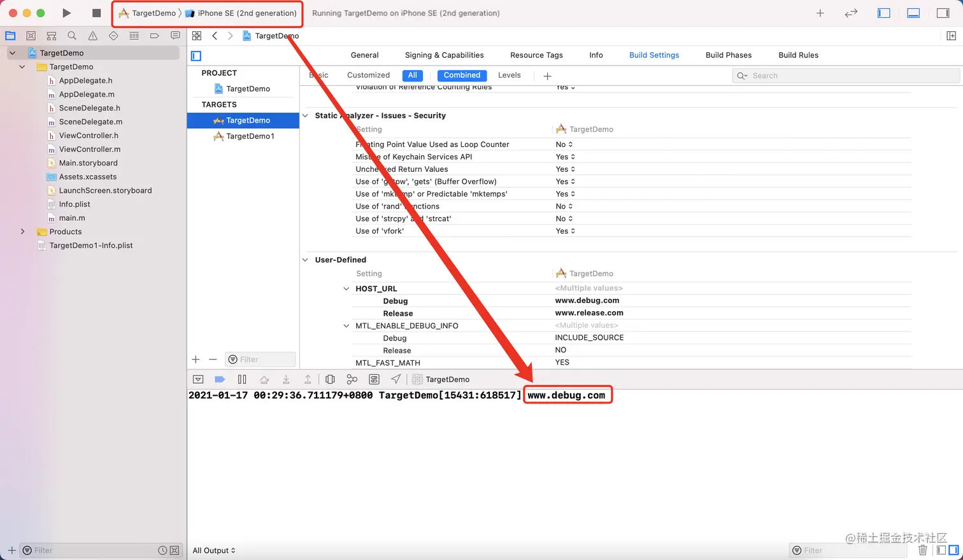Open the Issue navigator warning icon

pos(93,36)
